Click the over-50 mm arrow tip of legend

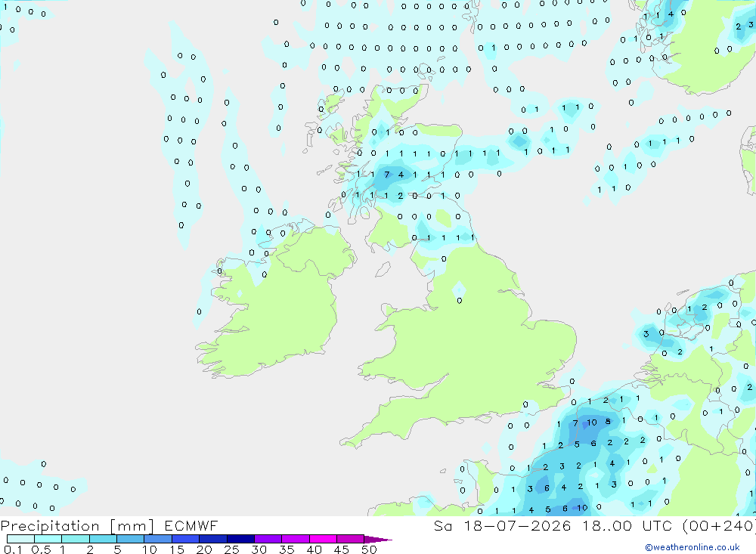coord(378,540)
